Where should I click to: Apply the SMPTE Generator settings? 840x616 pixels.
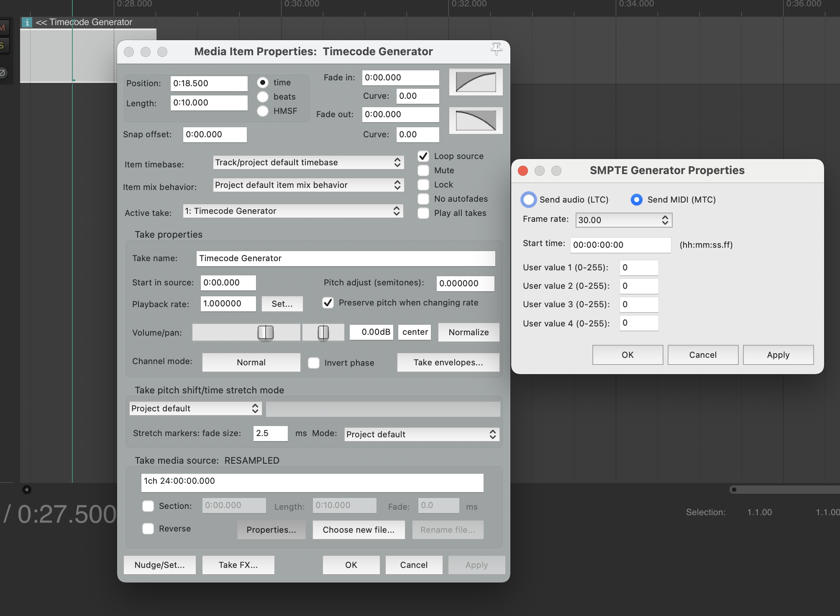click(778, 354)
